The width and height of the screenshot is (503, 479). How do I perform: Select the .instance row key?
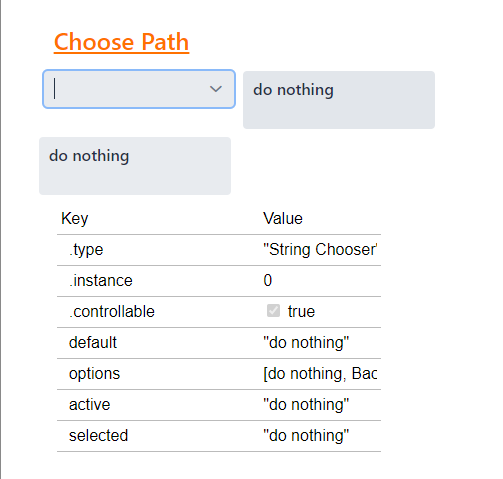[101, 281]
